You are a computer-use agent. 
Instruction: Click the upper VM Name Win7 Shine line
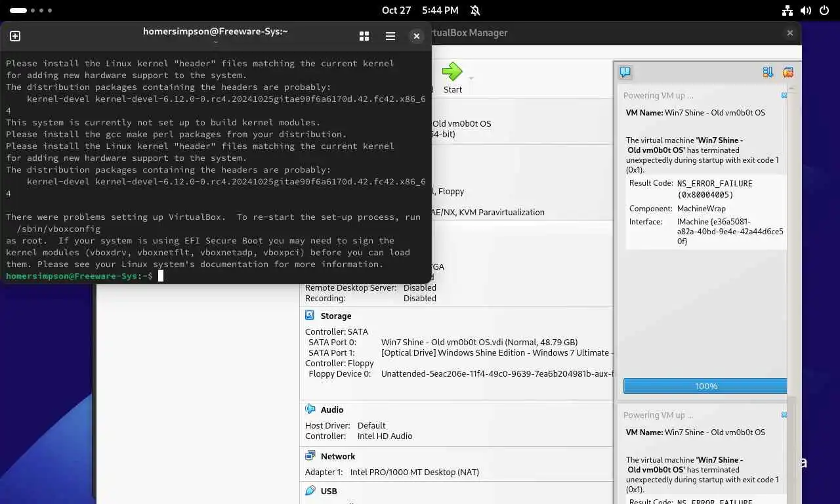[x=696, y=113]
